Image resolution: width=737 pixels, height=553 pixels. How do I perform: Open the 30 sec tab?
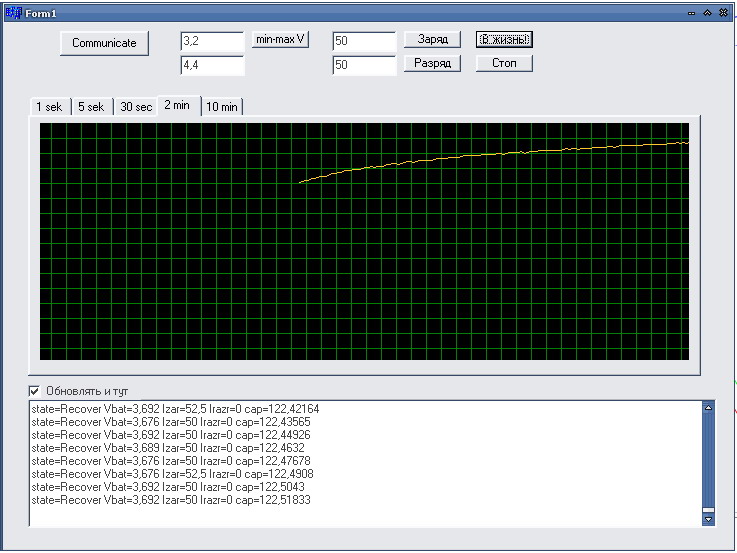[136, 107]
